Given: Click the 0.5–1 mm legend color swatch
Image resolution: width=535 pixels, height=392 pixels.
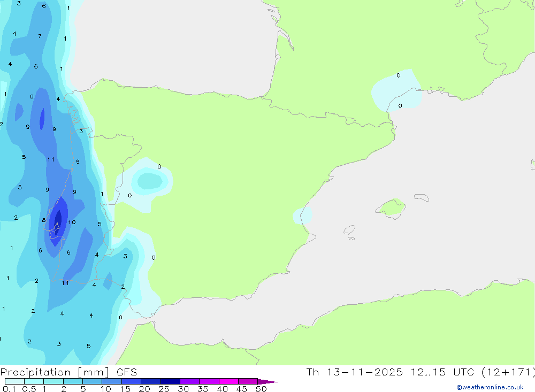Looking at the screenshot, I should pos(34,381).
